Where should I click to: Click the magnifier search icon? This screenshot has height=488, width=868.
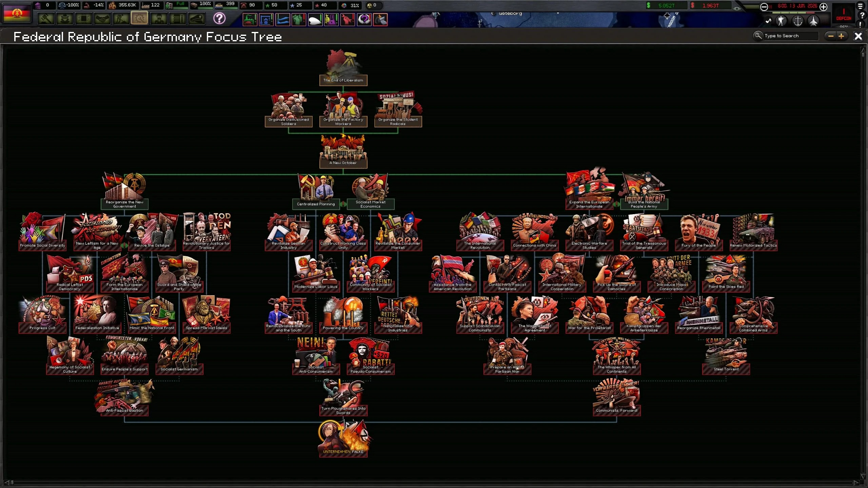pyautogui.click(x=757, y=36)
